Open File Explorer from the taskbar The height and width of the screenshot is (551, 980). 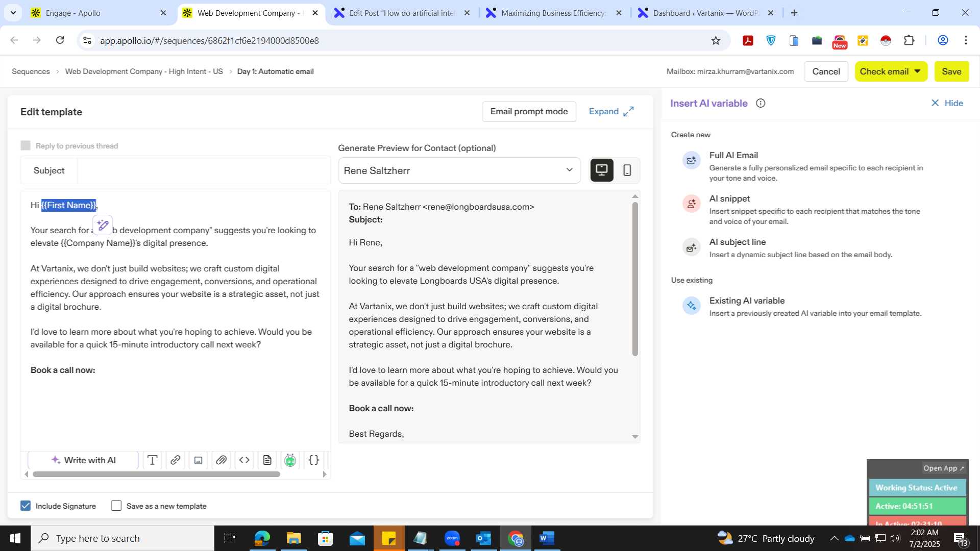click(x=293, y=538)
